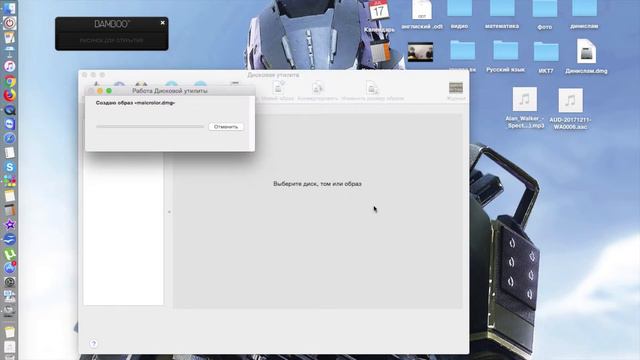This screenshot has height=360, width=640.
Task: Open Safari from the dock
Action: [10, 138]
